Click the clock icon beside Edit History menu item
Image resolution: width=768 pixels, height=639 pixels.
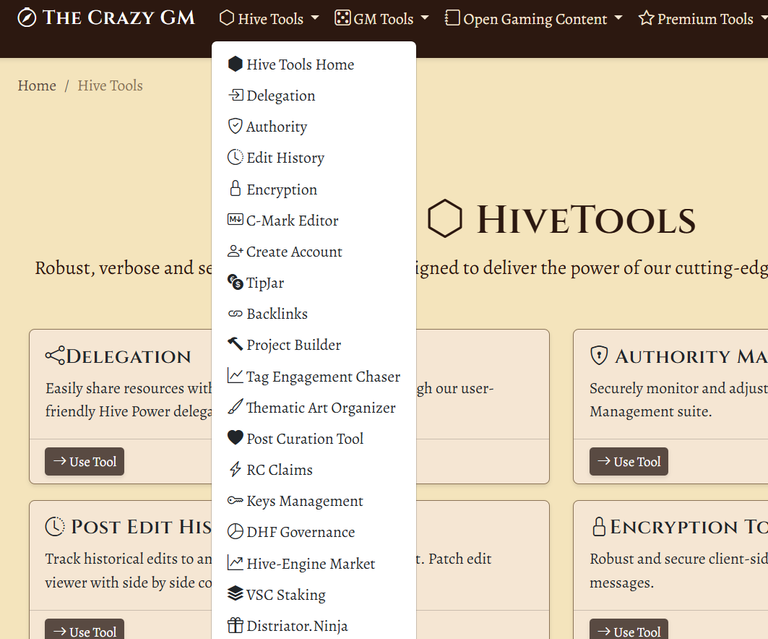[235, 157]
